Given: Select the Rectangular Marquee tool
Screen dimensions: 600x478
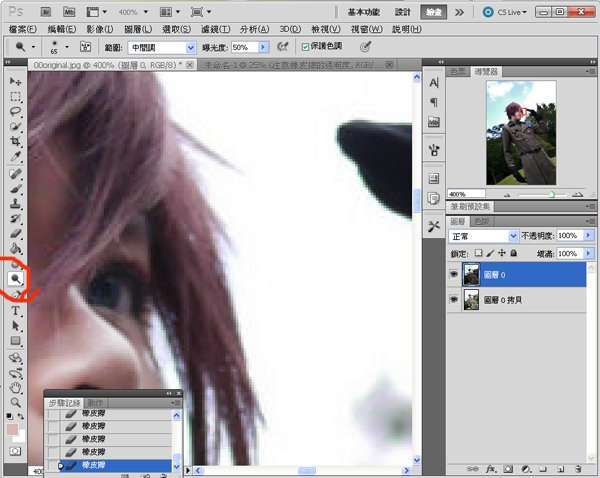Looking at the screenshot, I should pyautogui.click(x=15, y=96).
